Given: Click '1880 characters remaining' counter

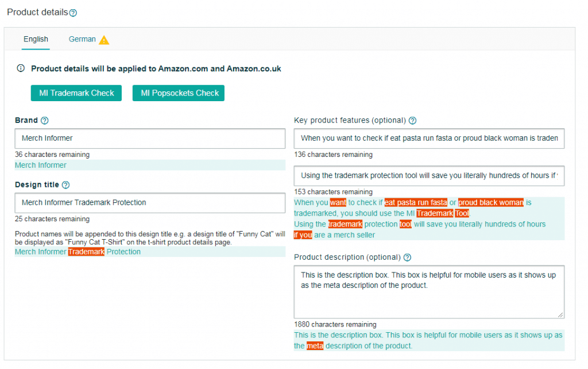Looking at the screenshot, I should (335, 324).
